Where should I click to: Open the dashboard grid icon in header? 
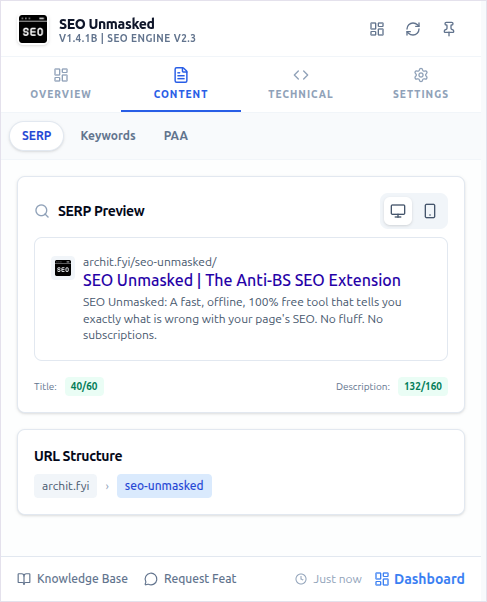pos(377,29)
